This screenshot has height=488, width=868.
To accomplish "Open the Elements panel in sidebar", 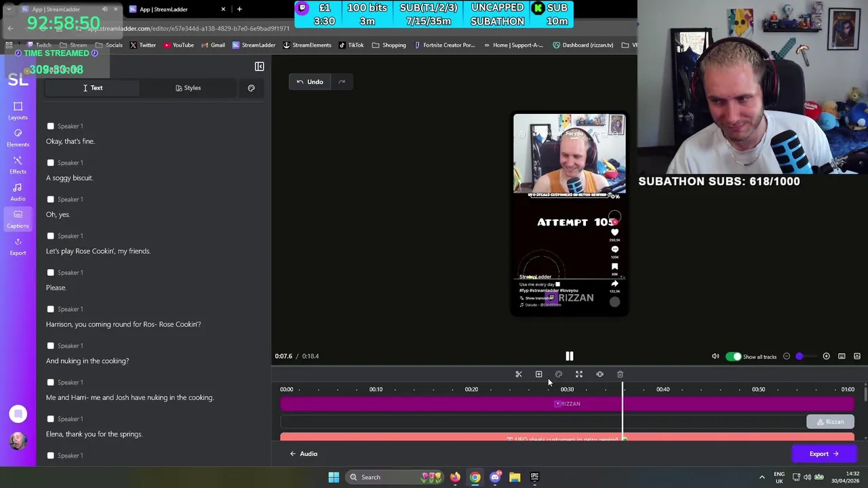I will (x=18, y=138).
